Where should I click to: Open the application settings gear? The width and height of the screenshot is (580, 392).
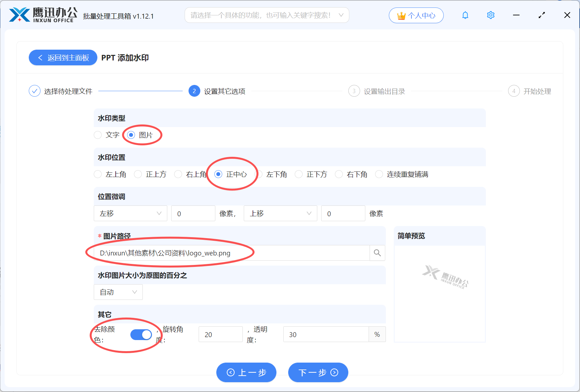[490, 15]
